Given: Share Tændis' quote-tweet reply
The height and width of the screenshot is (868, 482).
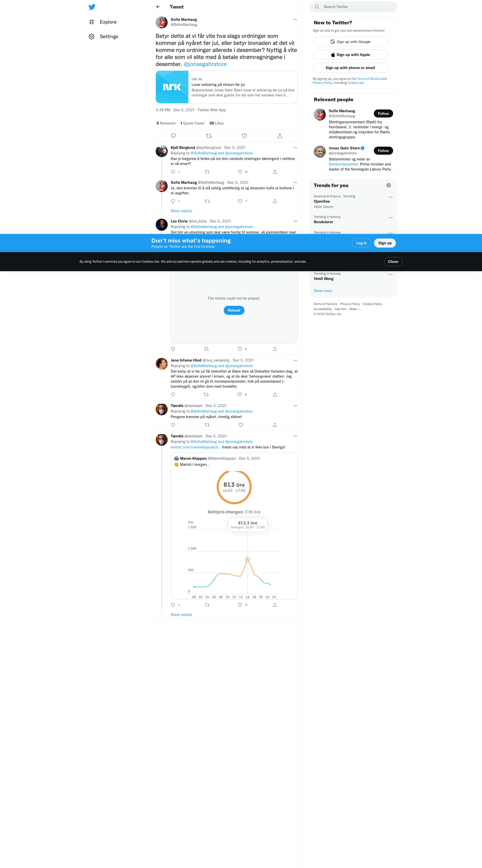Looking at the screenshot, I should pyautogui.click(x=275, y=605).
